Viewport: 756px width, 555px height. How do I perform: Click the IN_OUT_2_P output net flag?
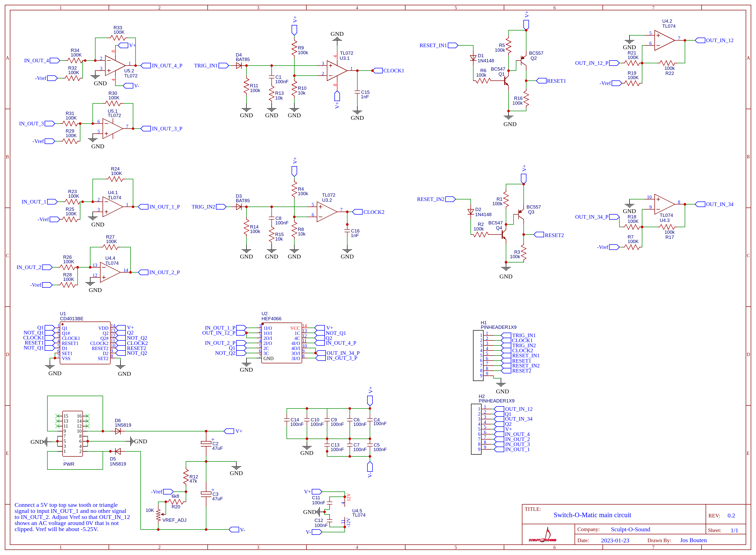tap(144, 273)
